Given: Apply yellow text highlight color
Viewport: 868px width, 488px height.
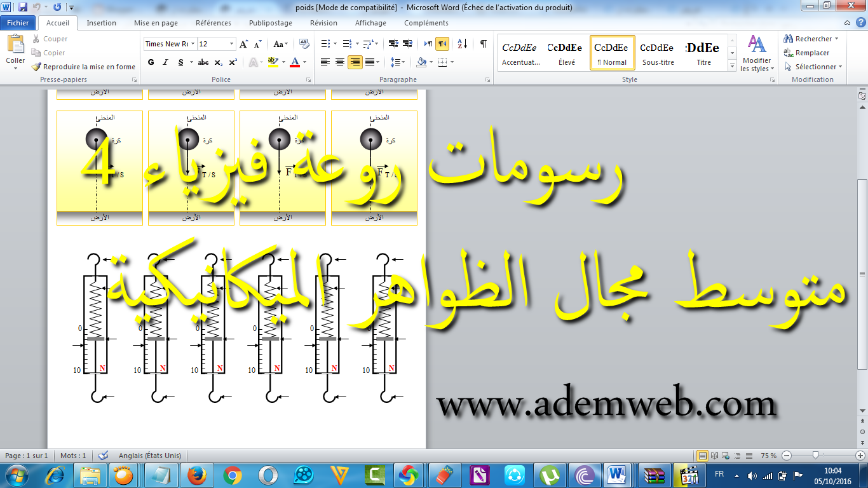Looking at the screenshot, I should click(x=273, y=62).
